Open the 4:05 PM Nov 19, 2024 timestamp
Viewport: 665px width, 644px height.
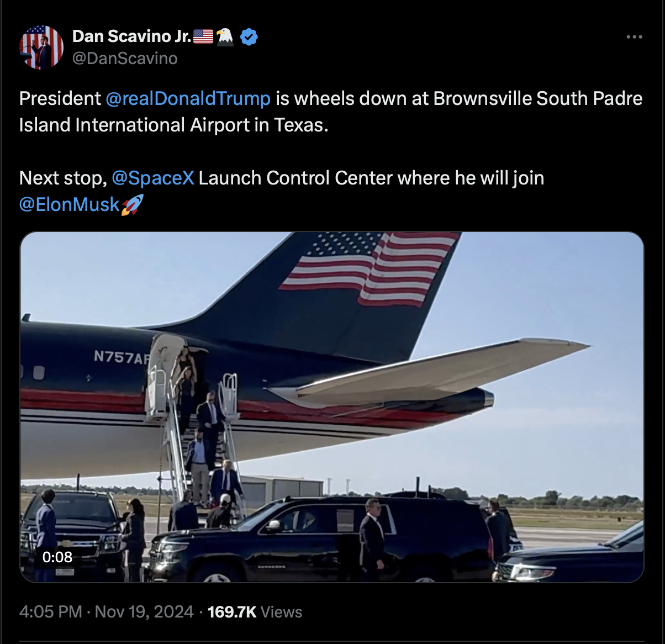point(107,612)
